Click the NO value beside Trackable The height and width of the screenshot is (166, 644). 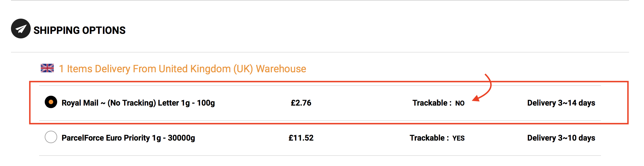460,103
